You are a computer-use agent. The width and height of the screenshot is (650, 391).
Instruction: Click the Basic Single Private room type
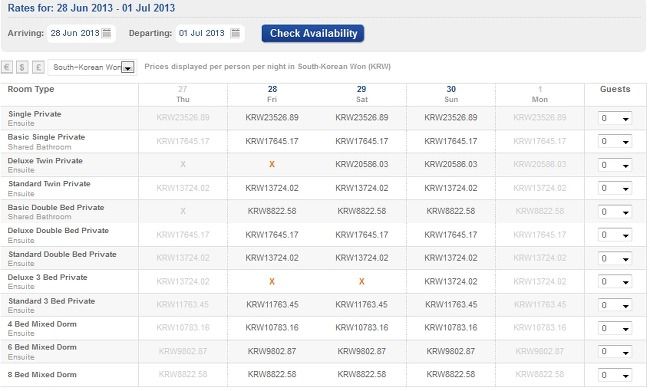pyautogui.click(x=46, y=137)
